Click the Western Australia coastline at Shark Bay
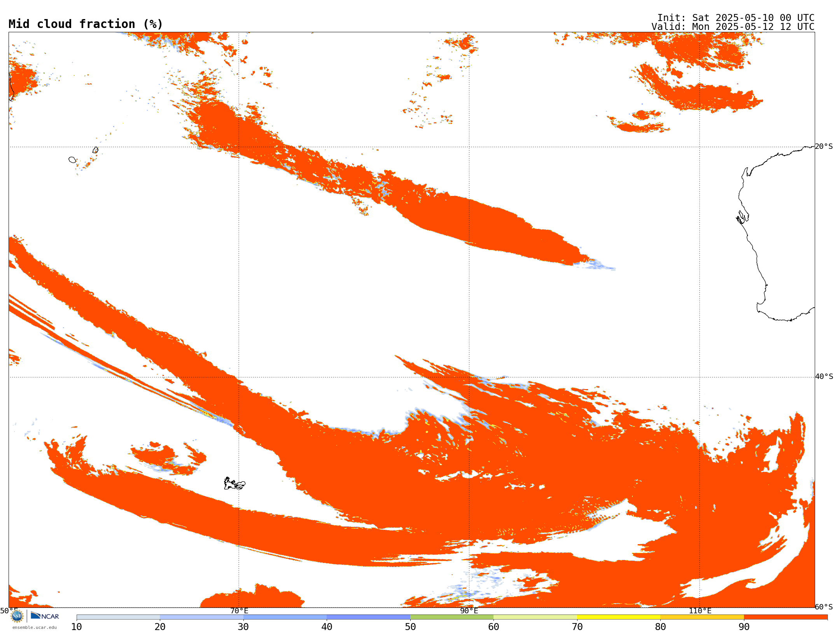Viewport: 840px width, 632px height. pyautogui.click(x=742, y=217)
